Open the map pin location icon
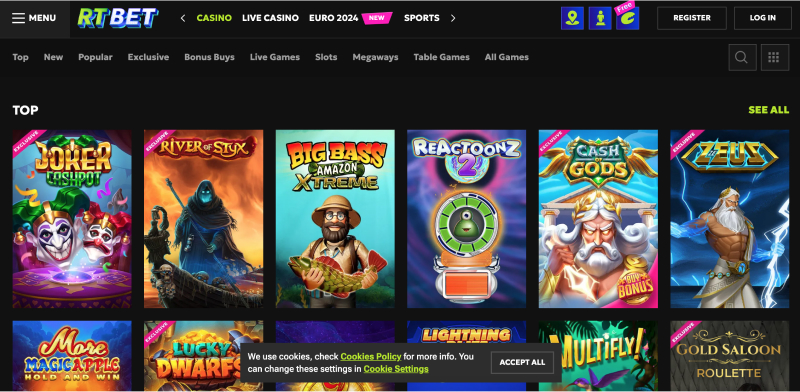Viewport: 800px width, 392px height. [572, 18]
